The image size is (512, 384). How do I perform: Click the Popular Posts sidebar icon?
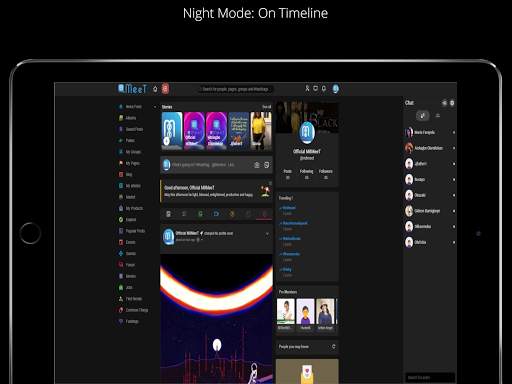click(x=121, y=231)
